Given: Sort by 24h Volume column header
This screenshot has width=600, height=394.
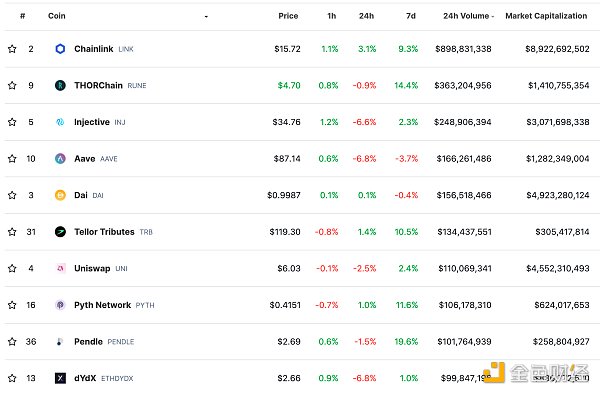Looking at the screenshot, I should click(x=468, y=16).
